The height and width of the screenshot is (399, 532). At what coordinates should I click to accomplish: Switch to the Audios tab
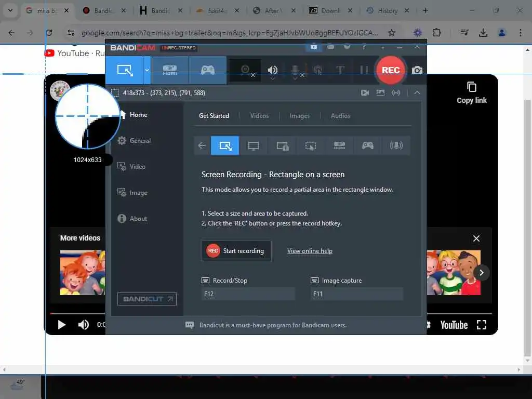point(340,116)
